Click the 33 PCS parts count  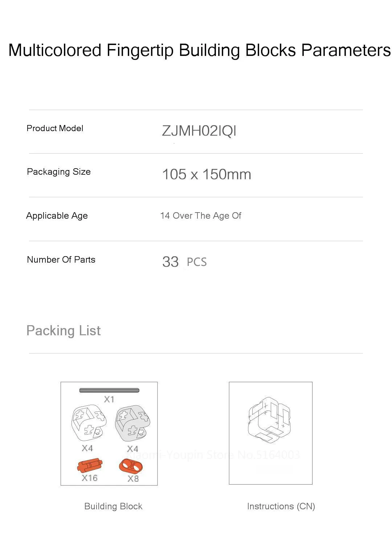(x=184, y=262)
